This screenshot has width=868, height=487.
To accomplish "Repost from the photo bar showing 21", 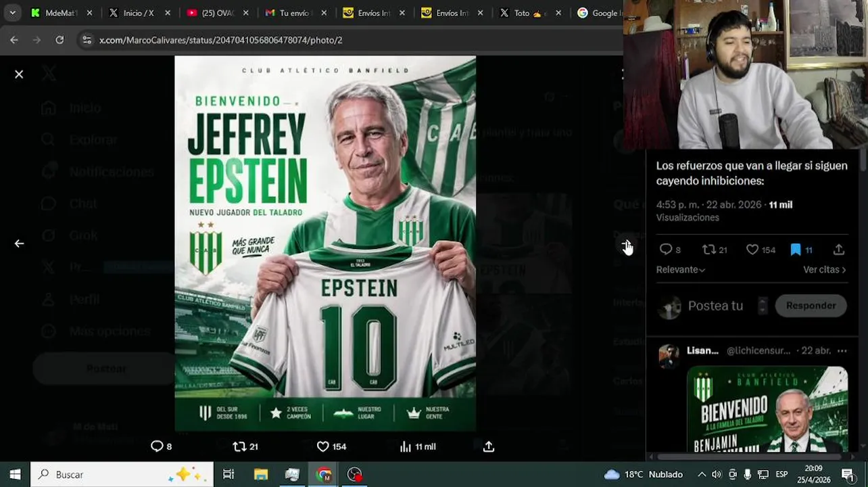I will (239, 446).
